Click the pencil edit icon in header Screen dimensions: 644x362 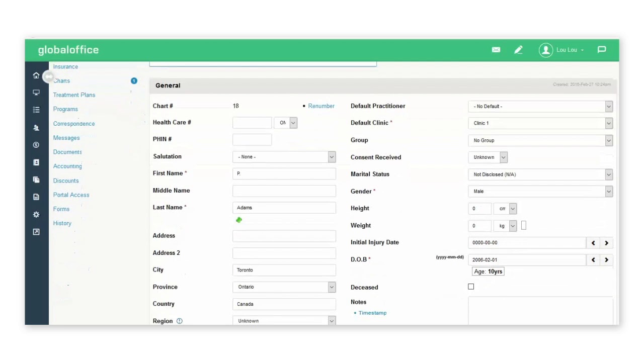pyautogui.click(x=518, y=50)
